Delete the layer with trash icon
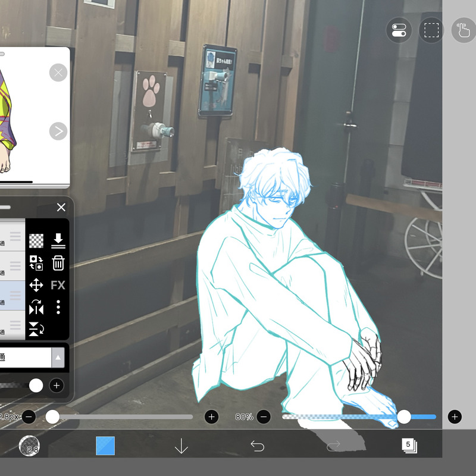The width and height of the screenshot is (476, 476). click(x=58, y=263)
